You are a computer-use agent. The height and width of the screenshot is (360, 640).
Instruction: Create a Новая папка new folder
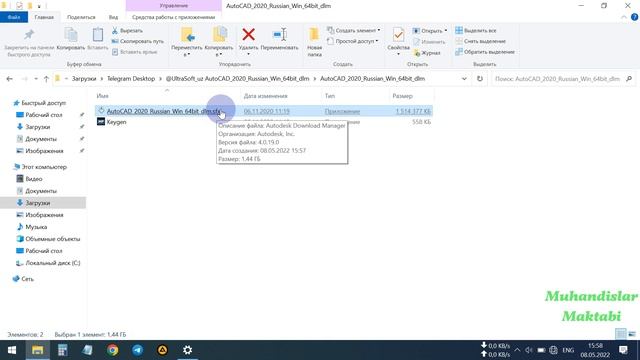314,42
